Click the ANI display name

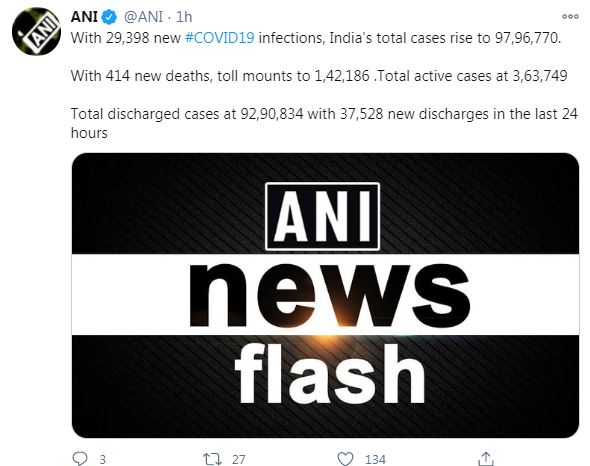tap(84, 17)
